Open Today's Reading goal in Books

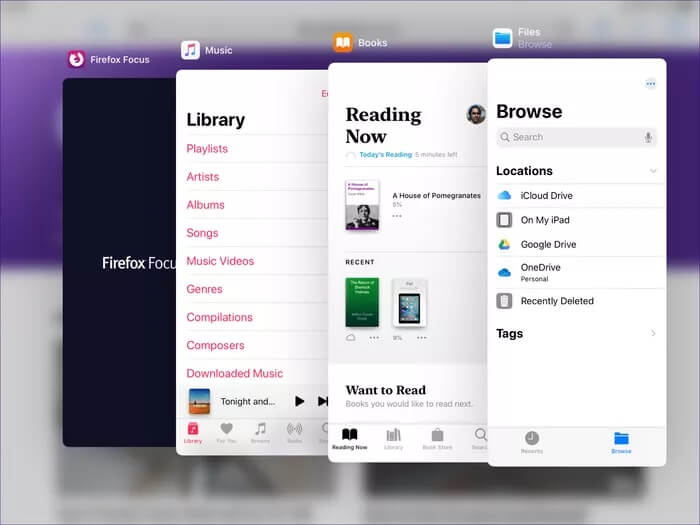(x=385, y=155)
